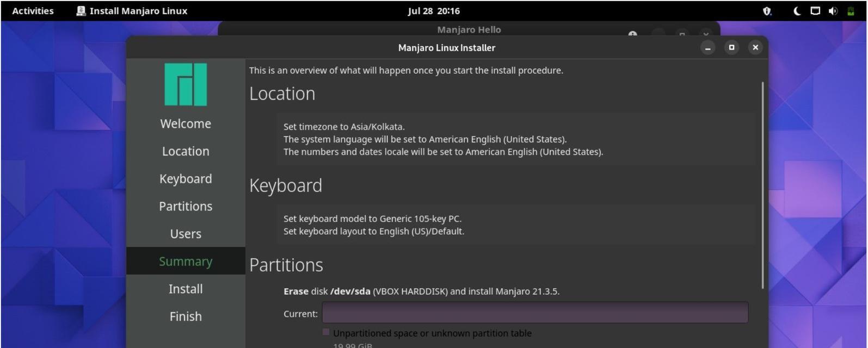
Task: Click the overview intro sentence at top
Action: click(406, 70)
